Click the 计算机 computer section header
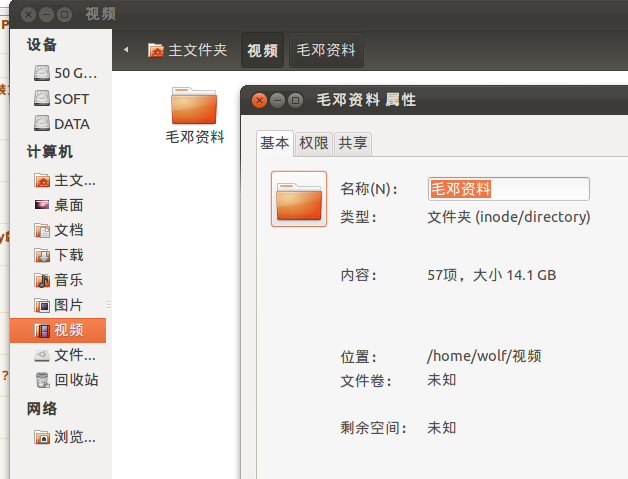Image resolution: width=628 pixels, height=479 pixels. [50, 152]
